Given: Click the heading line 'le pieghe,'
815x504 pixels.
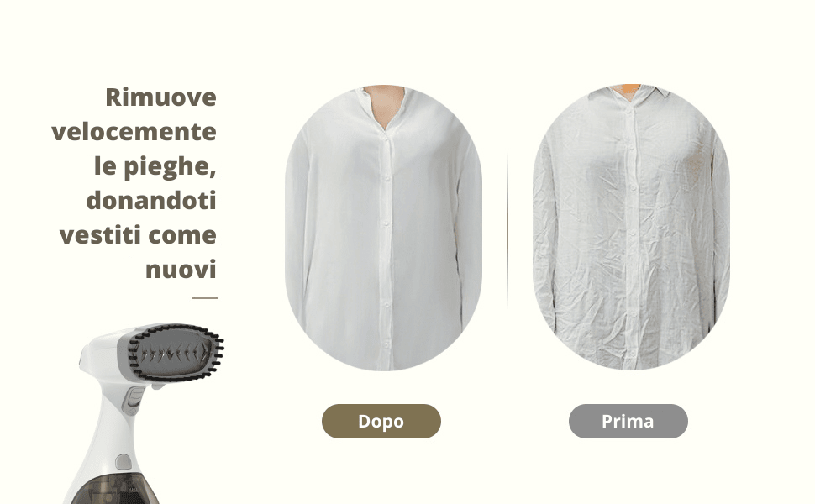Looking at the screenshot, I should pyautogui.click(x=155, y=166).
